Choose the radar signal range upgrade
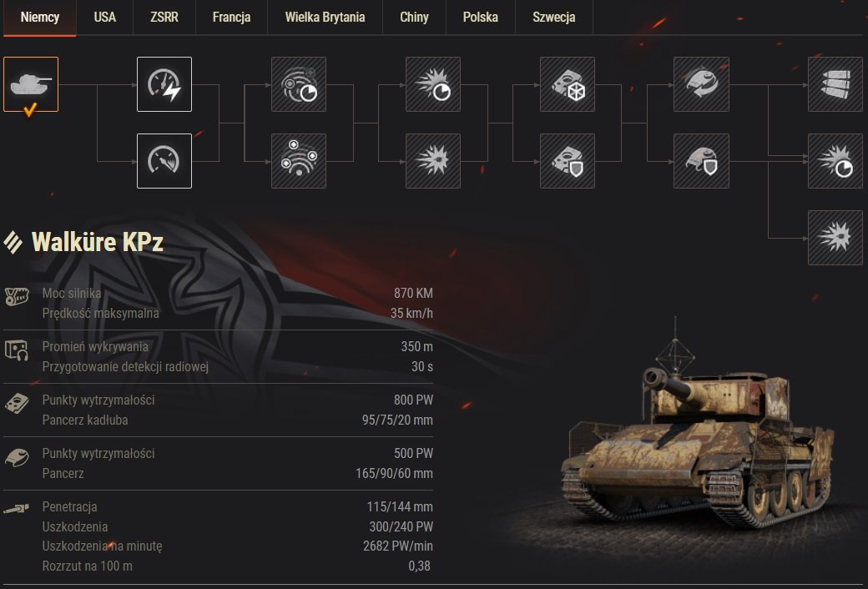The height and width of the screenshot is (589, 868). point(299,161)
